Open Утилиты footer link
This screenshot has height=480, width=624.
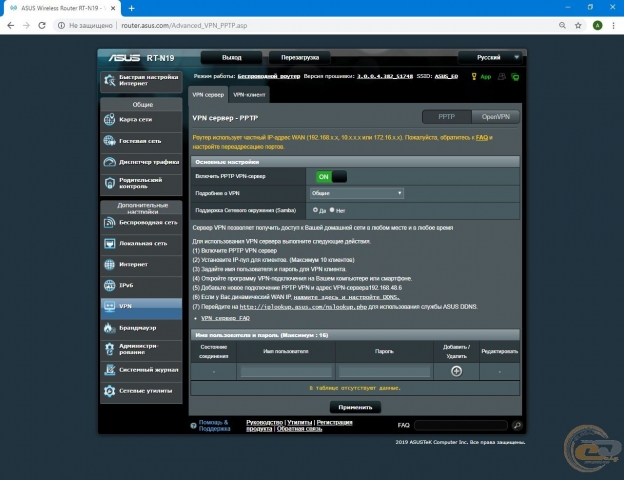pyautogui.click(x=300, y=422)
